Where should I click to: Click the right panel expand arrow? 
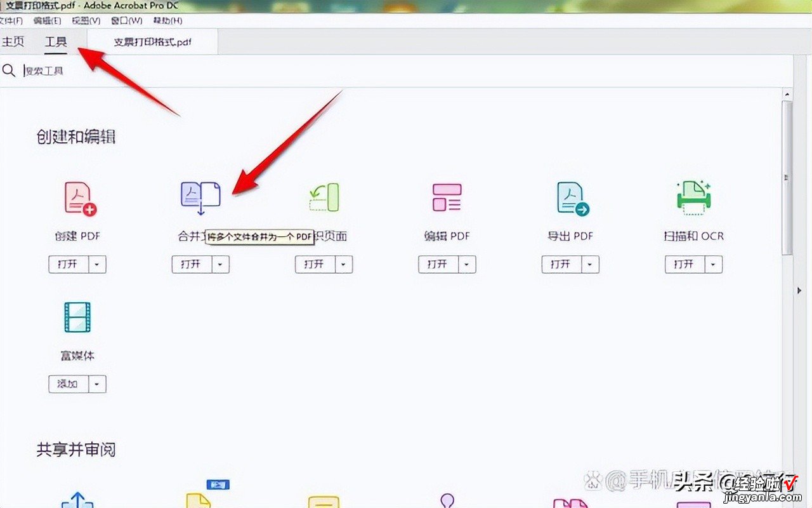point(799,290)
